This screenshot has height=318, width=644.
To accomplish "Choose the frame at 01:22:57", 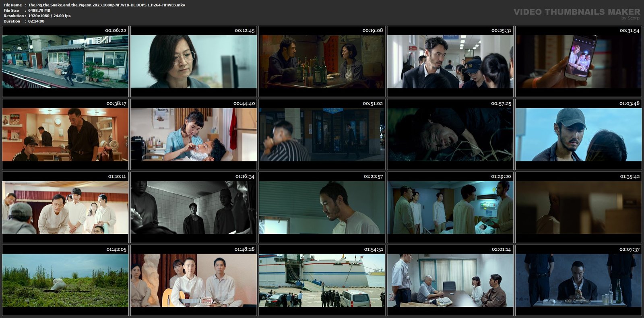I will pyautogui.click(x=322, y=207).
